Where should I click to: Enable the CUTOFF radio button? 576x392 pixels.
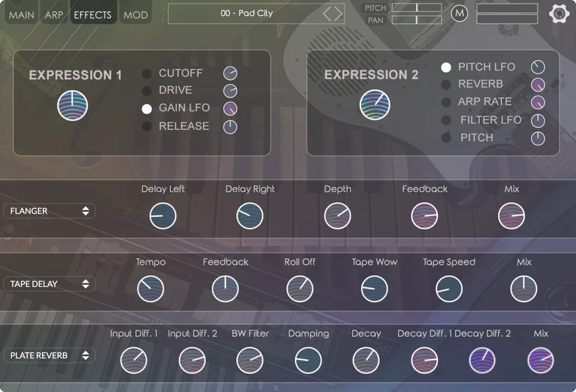[147, 74]
